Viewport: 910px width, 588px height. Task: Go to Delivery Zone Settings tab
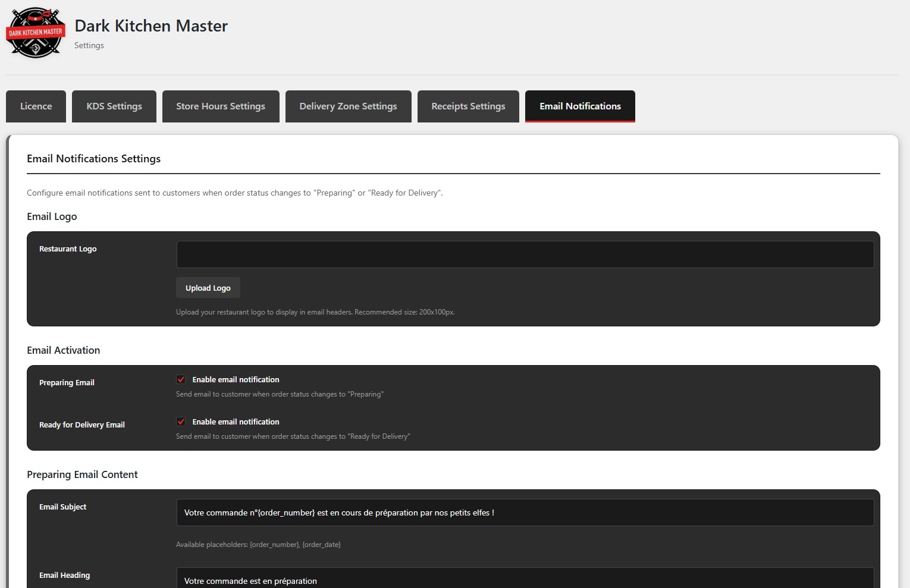(x=348, y=106)
